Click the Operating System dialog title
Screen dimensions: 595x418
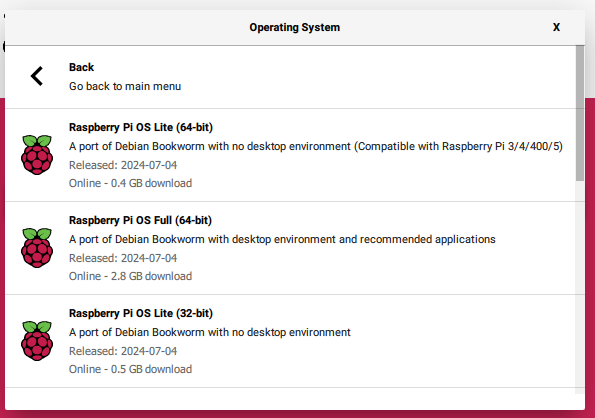pyautogui.click(x=294, y=27)
